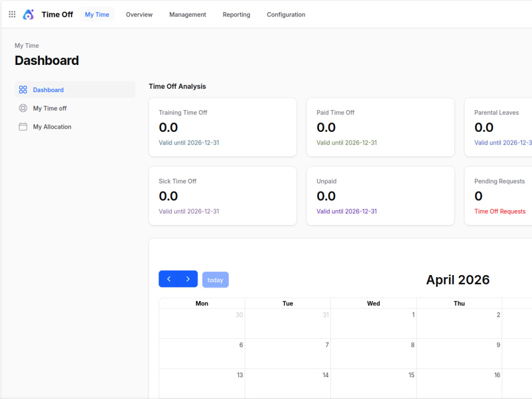
Task: Select April 8 in the calendar
Action: pos(373,354)
